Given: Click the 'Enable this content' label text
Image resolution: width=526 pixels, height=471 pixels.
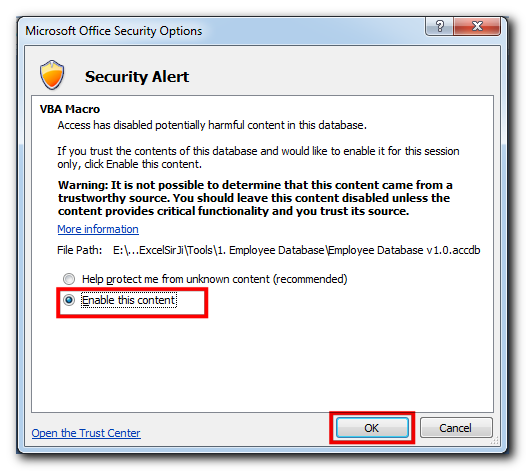Looking at the screenshot, I should click(129, 300).
